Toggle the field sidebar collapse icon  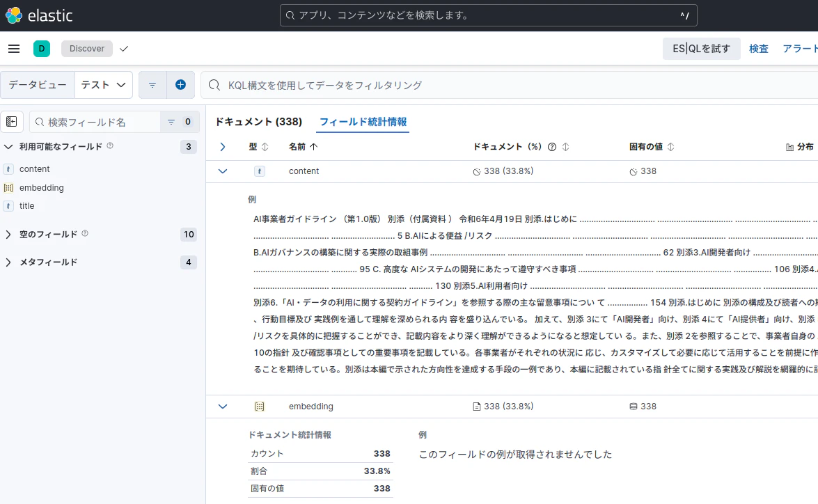[x=11, y=122]
